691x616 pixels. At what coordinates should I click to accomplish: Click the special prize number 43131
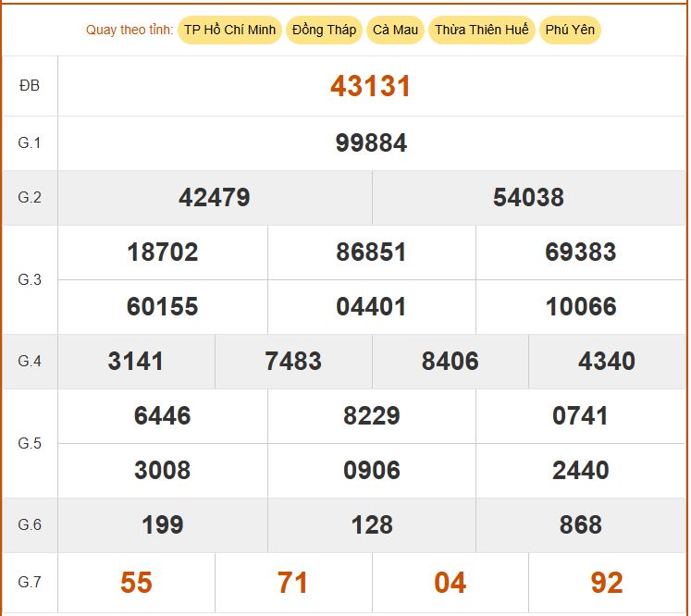pos(370,86)
